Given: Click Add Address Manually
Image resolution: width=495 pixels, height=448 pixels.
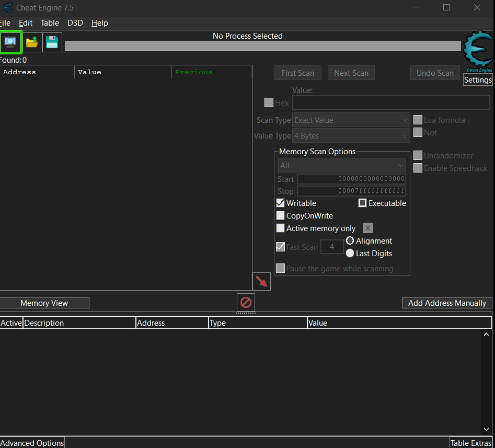Looking at the screenshot, I should point(447,303).
